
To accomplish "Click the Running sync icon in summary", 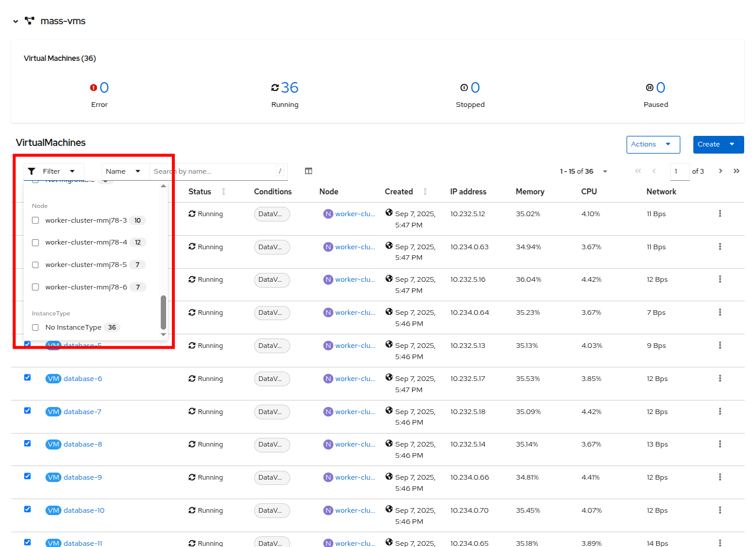I will click(275, 87).
